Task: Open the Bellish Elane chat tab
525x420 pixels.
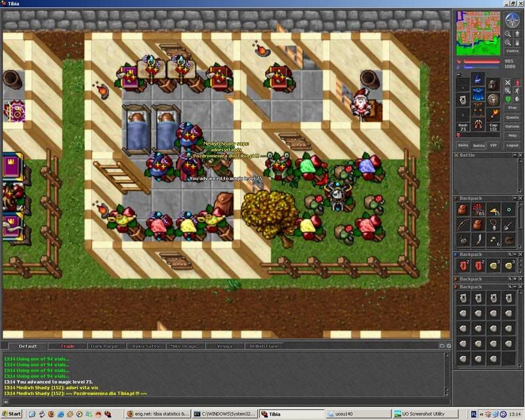Action: tap(264, 346)
